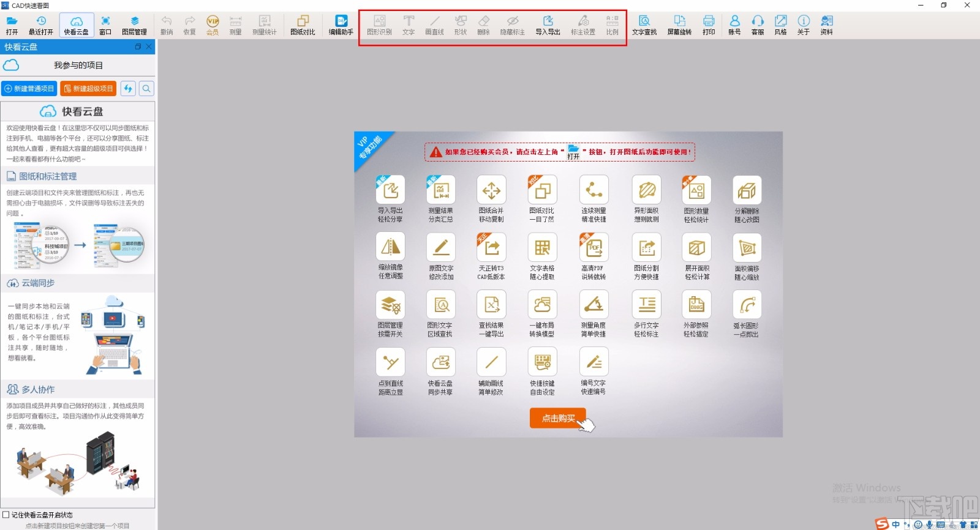Contact 客服 customer service
Viewport: 980px width, 530px height.
758,25
